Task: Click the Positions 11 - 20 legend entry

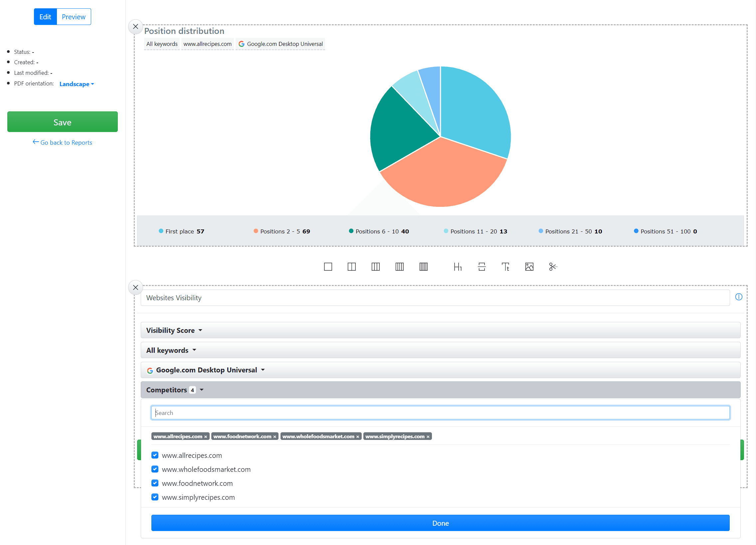Action: (475, 231)
